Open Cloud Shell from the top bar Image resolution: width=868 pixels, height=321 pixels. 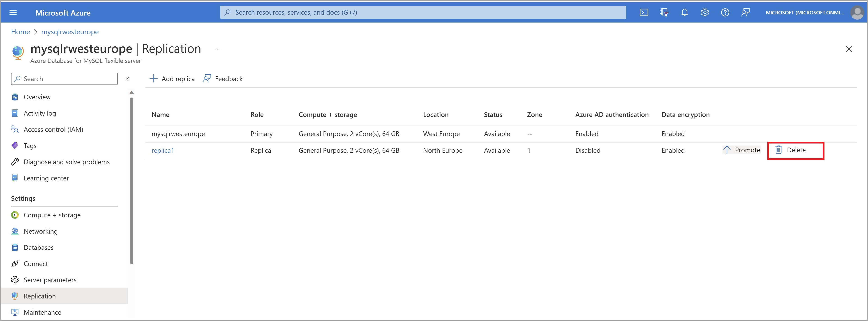[644, 12]
